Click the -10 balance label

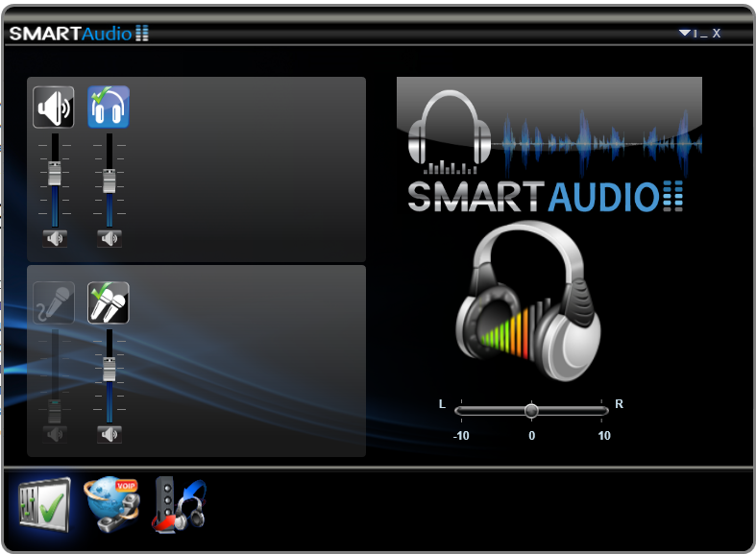461,436
